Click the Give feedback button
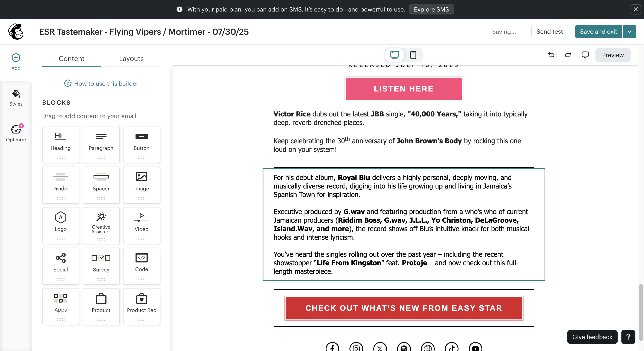The height and width of the screenshot is (351, 644). pos(592,337)
